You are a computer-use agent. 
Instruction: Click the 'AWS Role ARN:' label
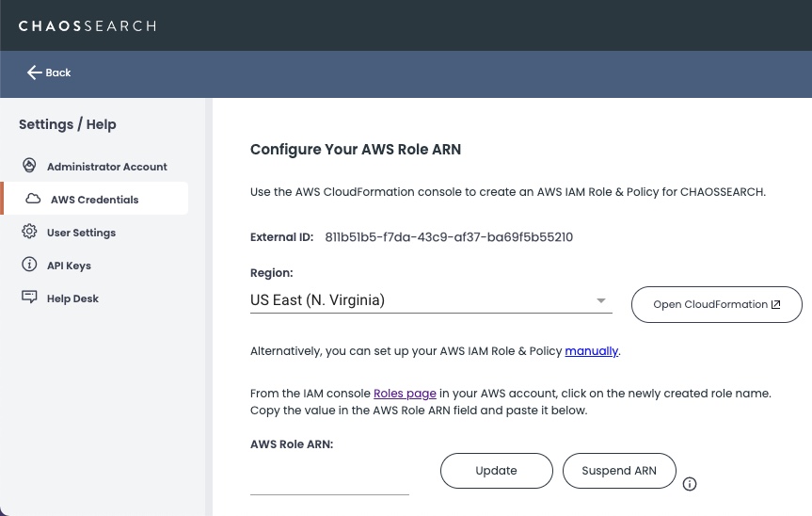pos(292,444)
